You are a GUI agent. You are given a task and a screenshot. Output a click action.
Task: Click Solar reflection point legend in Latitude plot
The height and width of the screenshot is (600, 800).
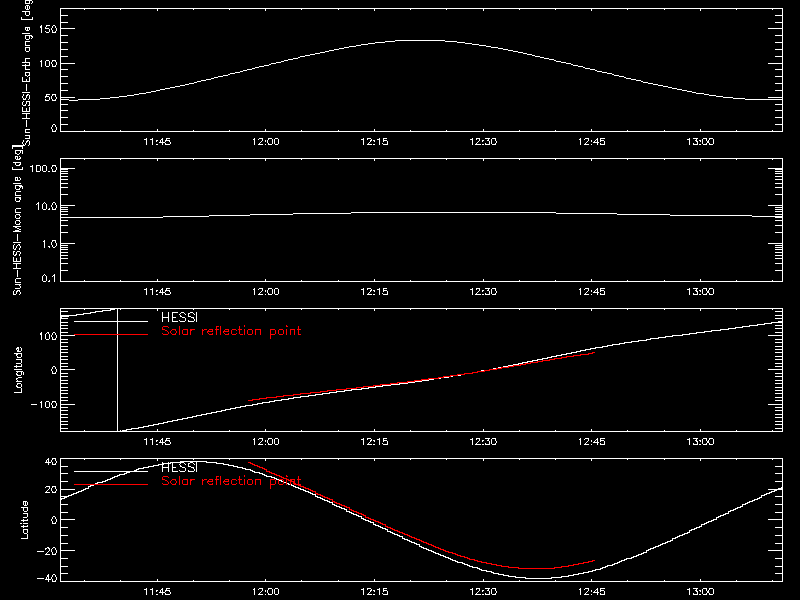click(231, 481)
